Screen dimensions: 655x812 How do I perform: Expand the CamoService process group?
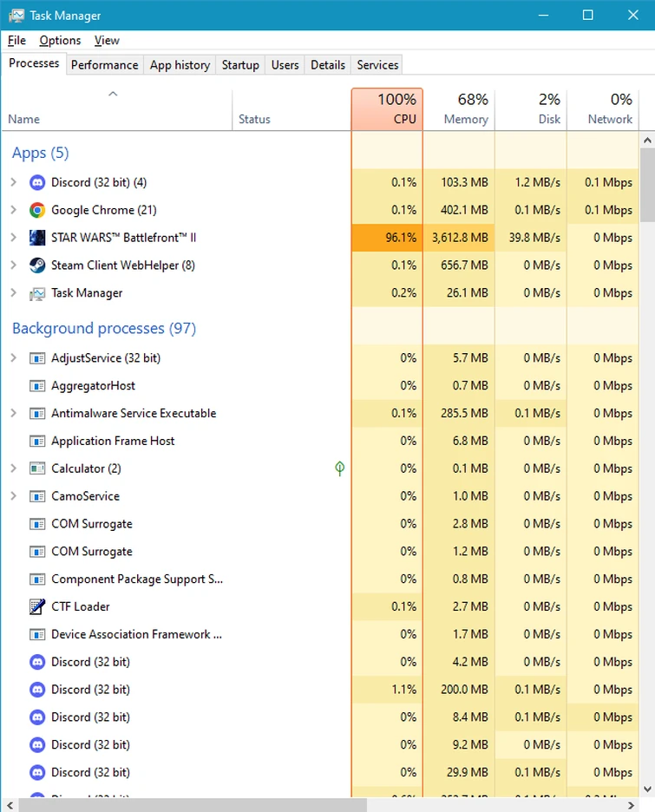click(x=13, y=496)
